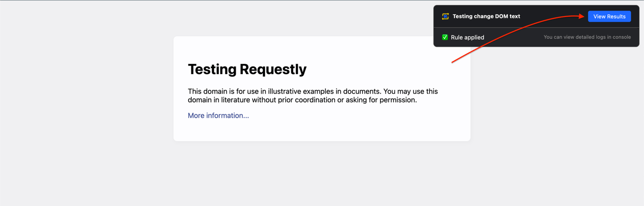The image size is (644, 206).
Task: Click the 'Testing Requestly' page heading
Action: click(x=247, y=69)
